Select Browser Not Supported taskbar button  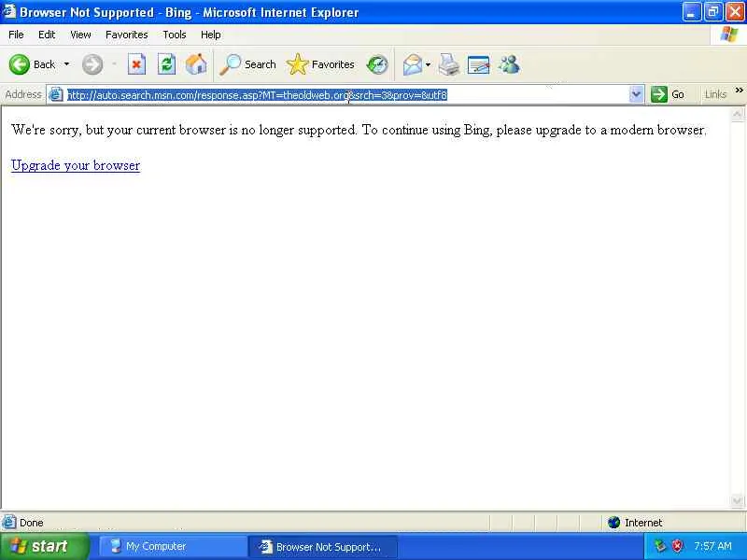pos(323,547)
